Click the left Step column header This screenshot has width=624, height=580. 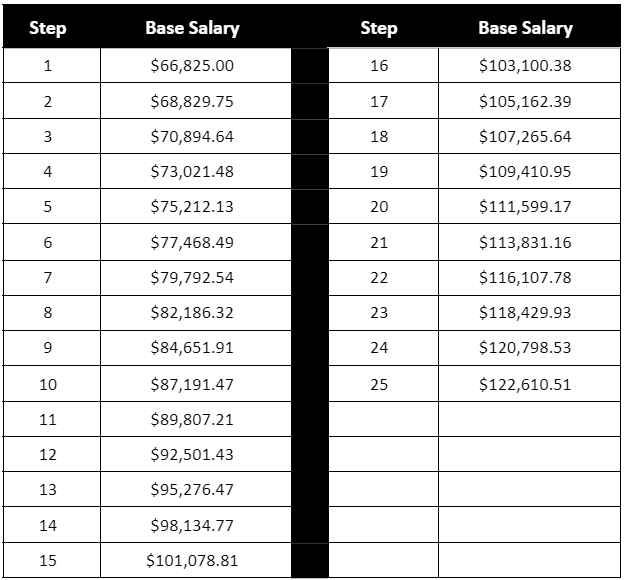pos(48,28)
